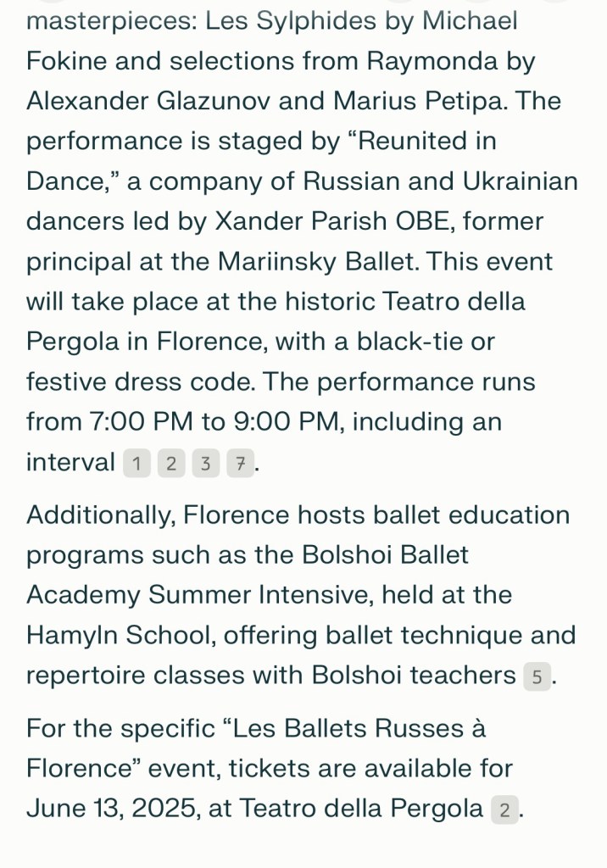This screenshot has width=607, height=868.
Task: Open citation 2 beside the interval text
Action: point(171,464)
